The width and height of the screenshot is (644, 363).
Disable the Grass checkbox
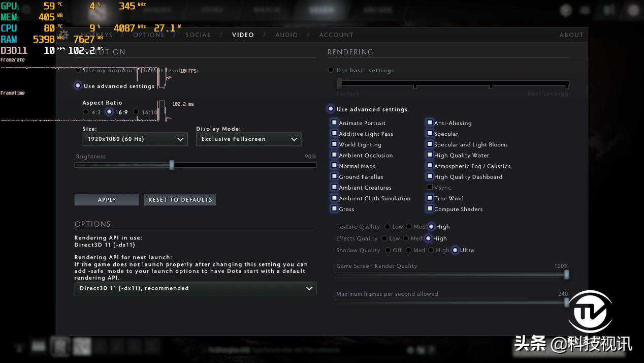pos(334,209)
